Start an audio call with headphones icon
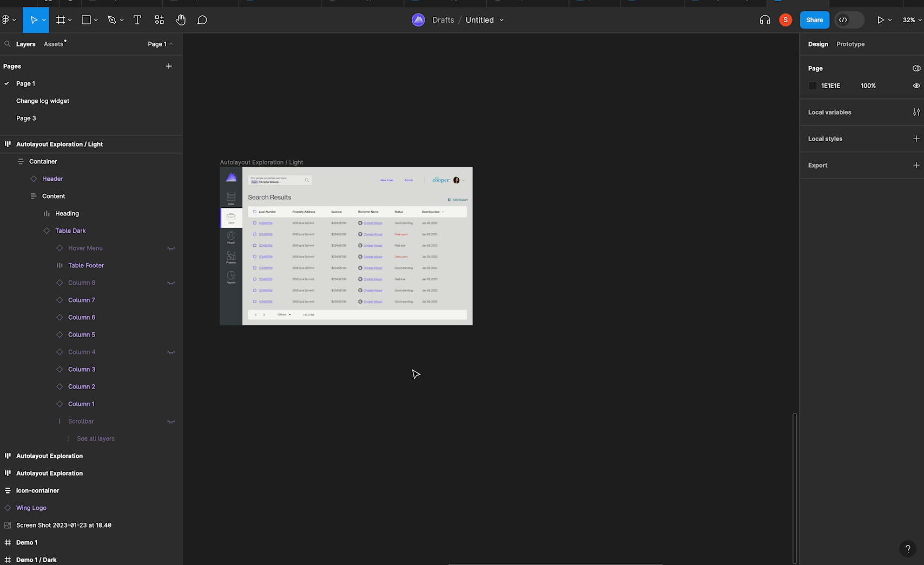 [x=764, y=20]
